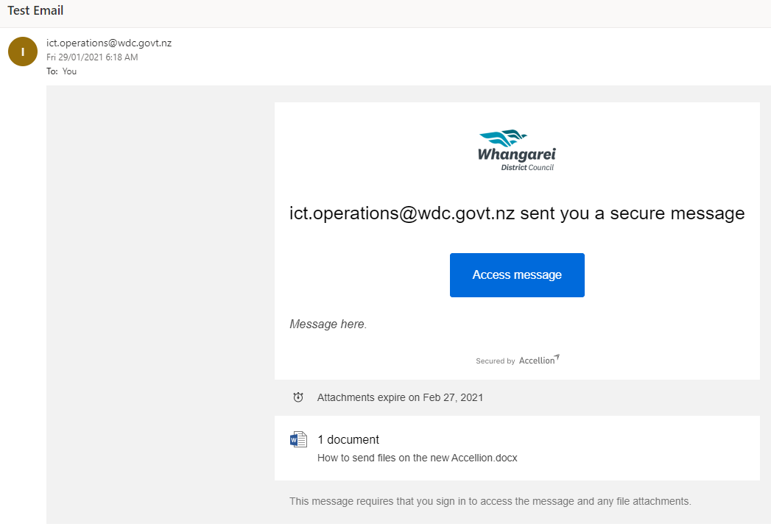Click the recipient name You
Image resolution: width=771 pixels, height=532 pixels.
[x=69, y=71]
